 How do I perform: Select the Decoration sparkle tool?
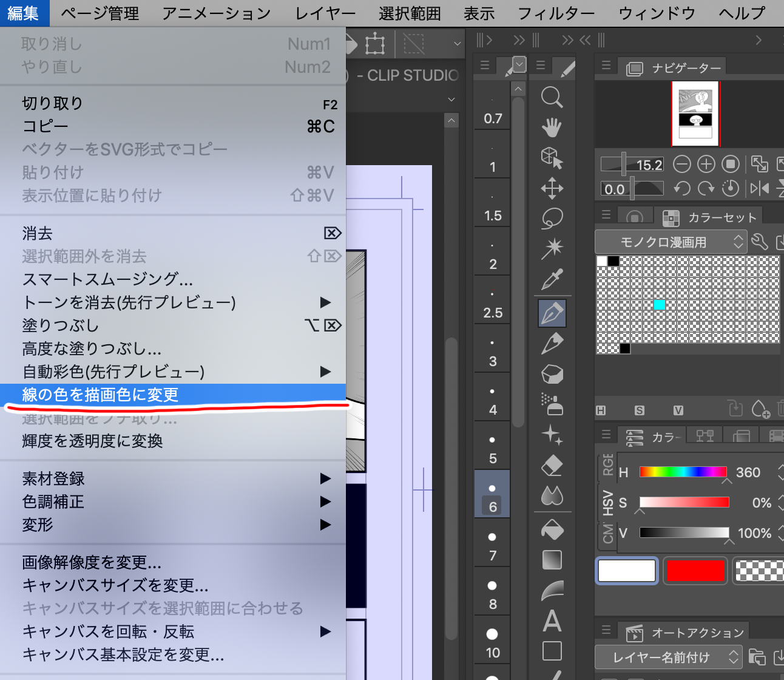coord(552,435)
